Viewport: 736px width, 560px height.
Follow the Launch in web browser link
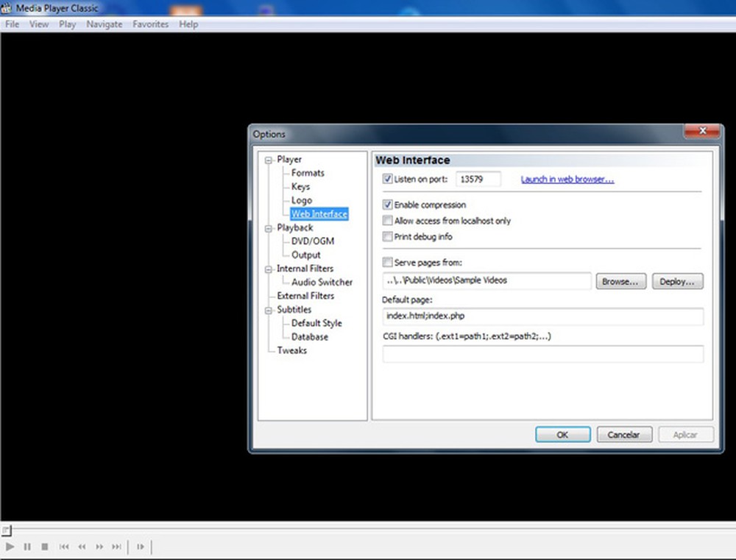point(567,179)
